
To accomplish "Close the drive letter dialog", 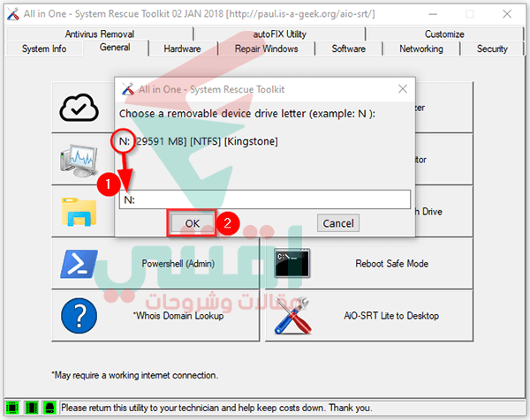I will pos(403,89).
